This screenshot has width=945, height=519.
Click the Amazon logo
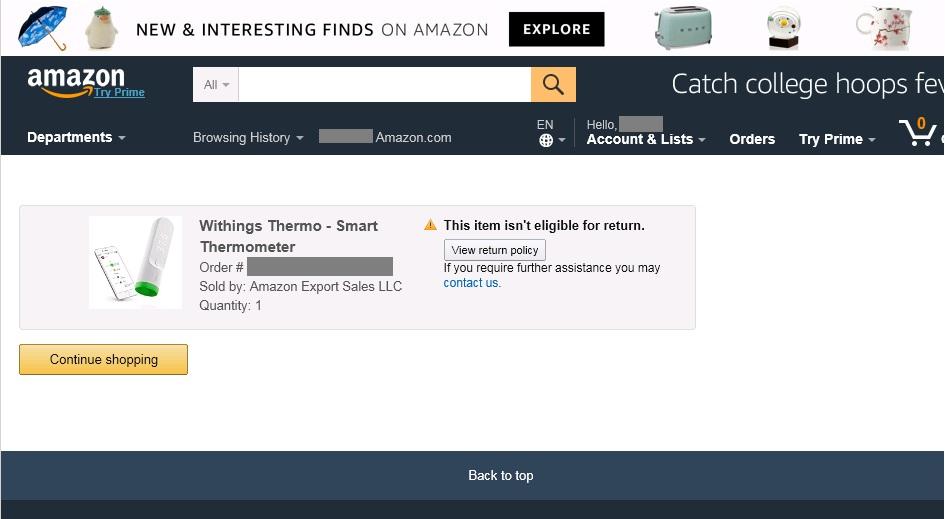click(x=76, y=82)
